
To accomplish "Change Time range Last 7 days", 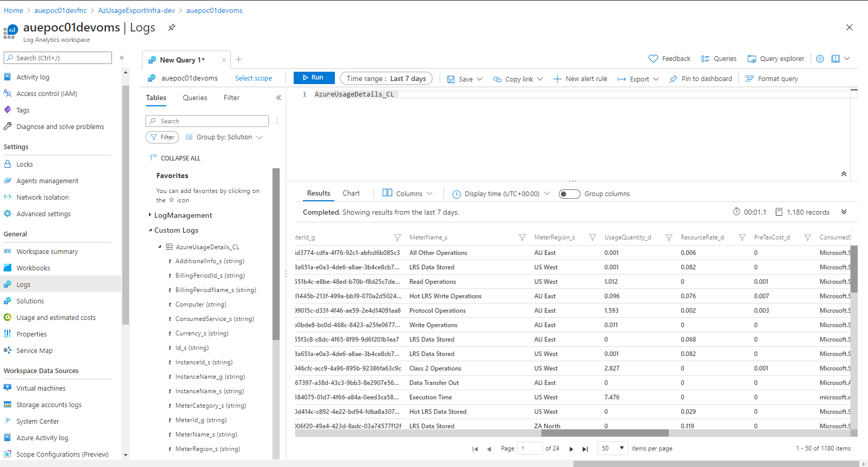I will pos(386,78).
